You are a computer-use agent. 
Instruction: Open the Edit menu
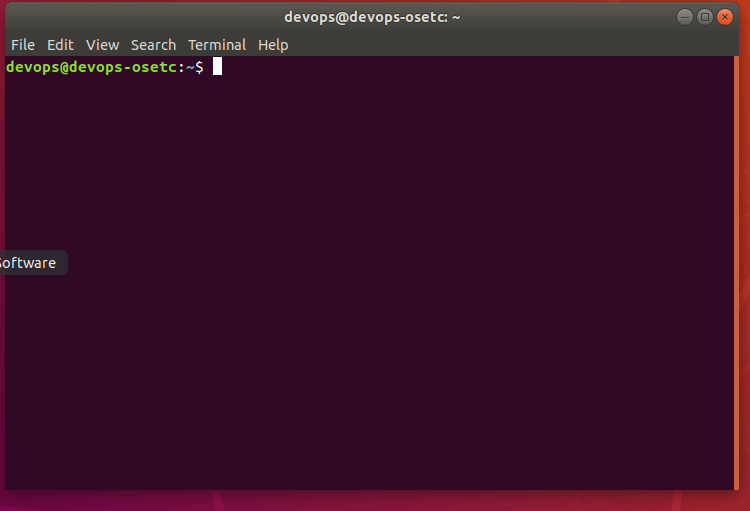click(x=60, y=45)
